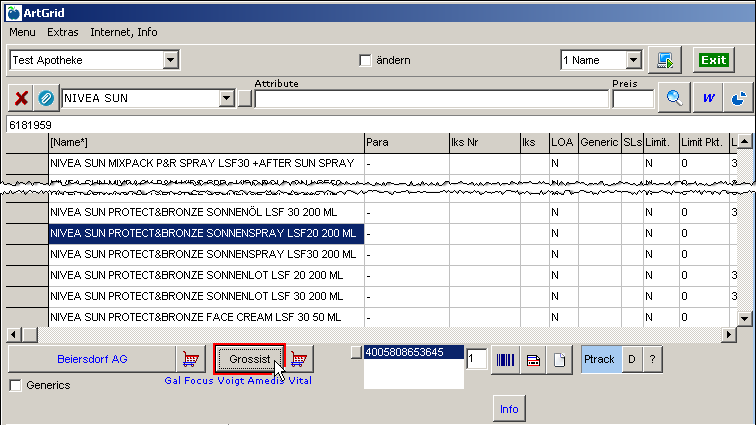Click the red X clear button
Image resolution: width=756 pixels, height=425 pixels.
(x=20, y=98)
